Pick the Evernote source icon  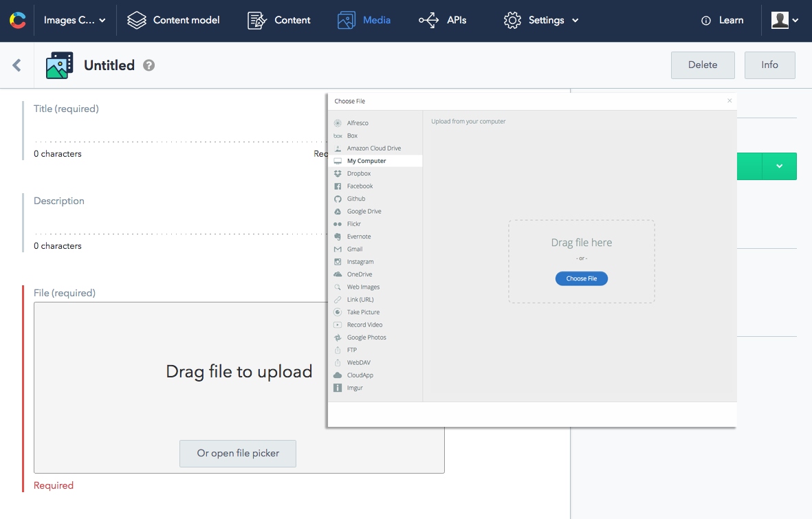pyautogui.click(x=338, y=236)
